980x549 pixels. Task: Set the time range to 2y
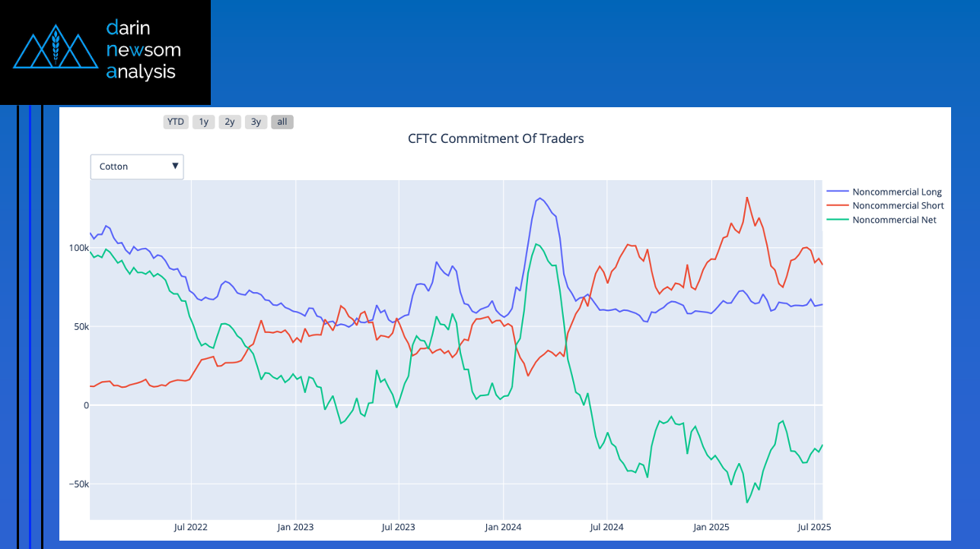tap(229, 122)
